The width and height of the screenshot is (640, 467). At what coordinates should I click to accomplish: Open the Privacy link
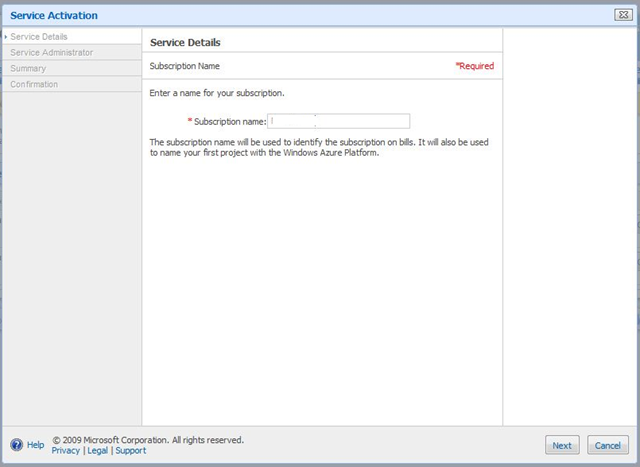(x=65, y=451)
